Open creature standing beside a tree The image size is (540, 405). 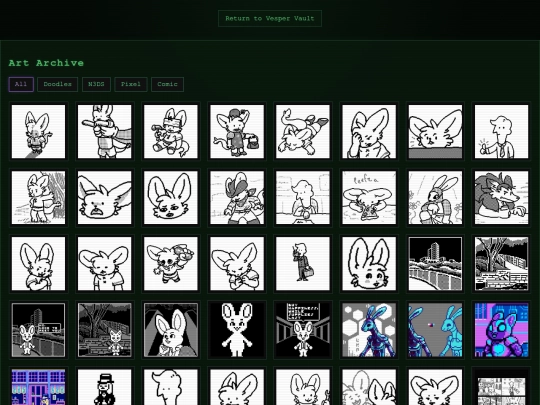coord(38,198)
